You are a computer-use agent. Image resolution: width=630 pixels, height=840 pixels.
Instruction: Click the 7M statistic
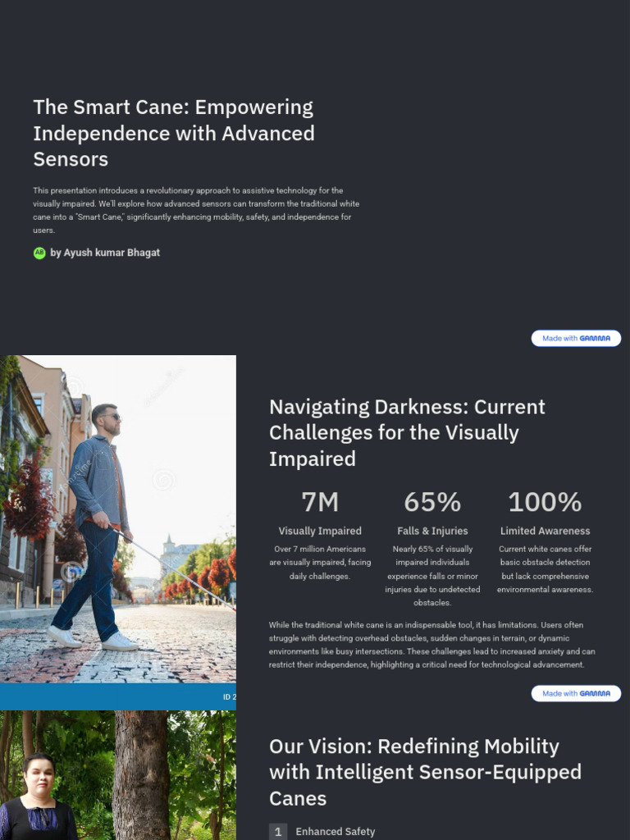[320, 502]
